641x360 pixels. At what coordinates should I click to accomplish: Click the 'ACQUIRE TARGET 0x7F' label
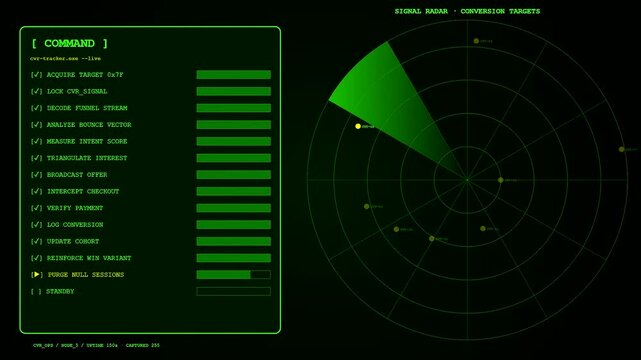pyautogui.click(x=85, y=75)
